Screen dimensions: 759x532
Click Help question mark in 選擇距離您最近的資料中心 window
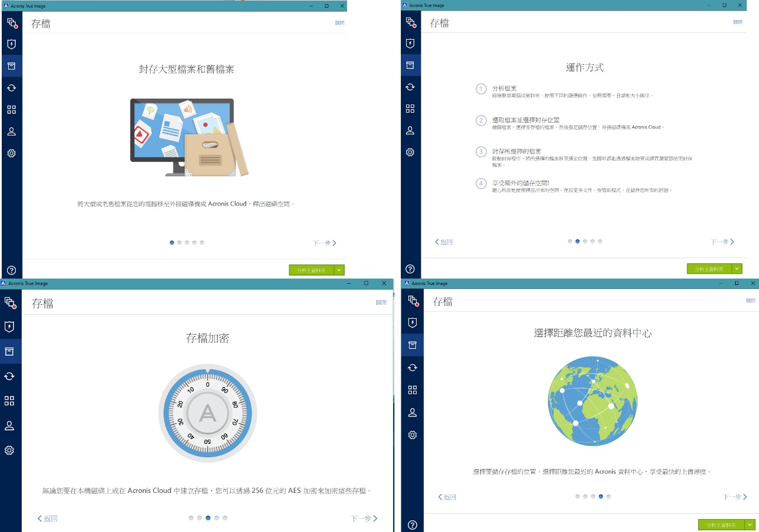pos(413,525)
